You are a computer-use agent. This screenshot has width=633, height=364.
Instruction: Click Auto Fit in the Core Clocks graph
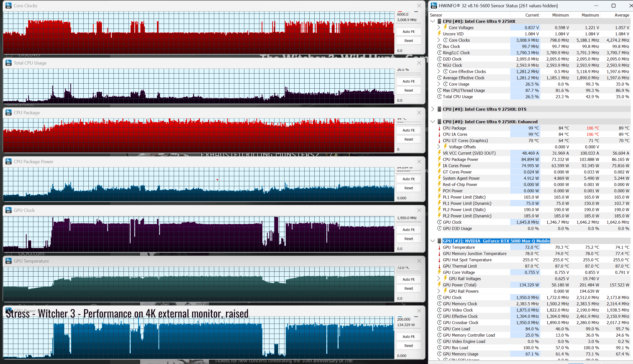pos(409,32)
